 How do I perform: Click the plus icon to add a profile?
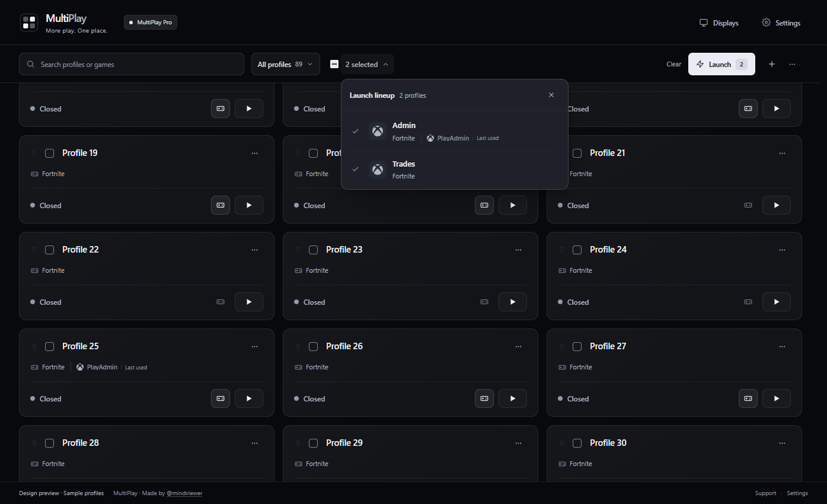pos(771,64)
